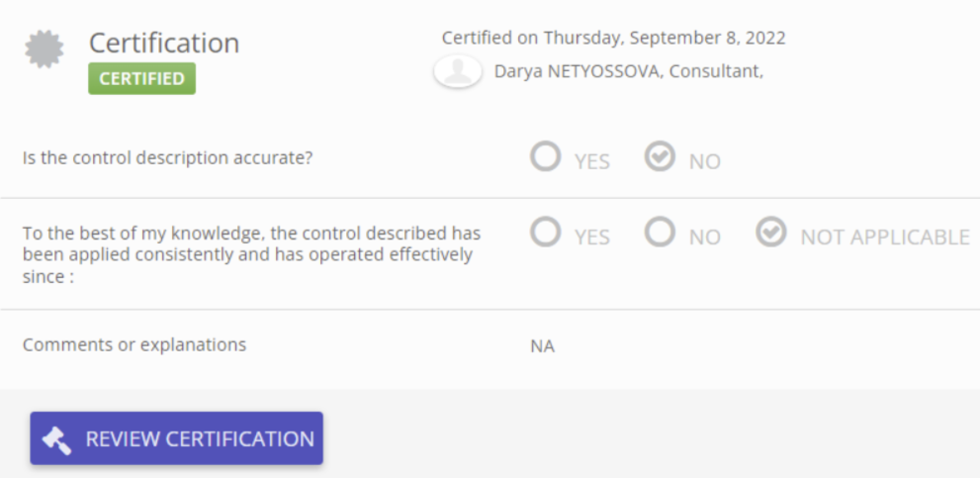The width and height of the screenshot is (980, 478).
Task: Click the NO label in the effectiveness row
Action: tap(704, 238)
